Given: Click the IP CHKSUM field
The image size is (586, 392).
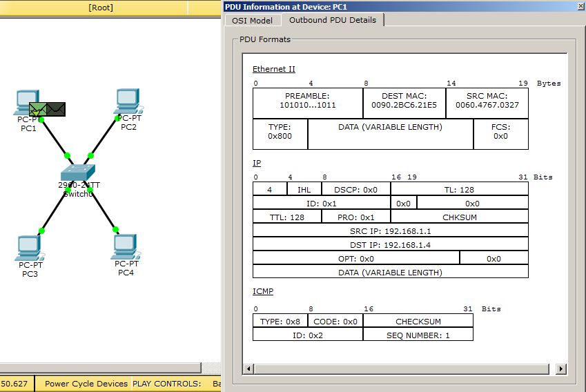Looking at the screenshot, I should 459,217.
